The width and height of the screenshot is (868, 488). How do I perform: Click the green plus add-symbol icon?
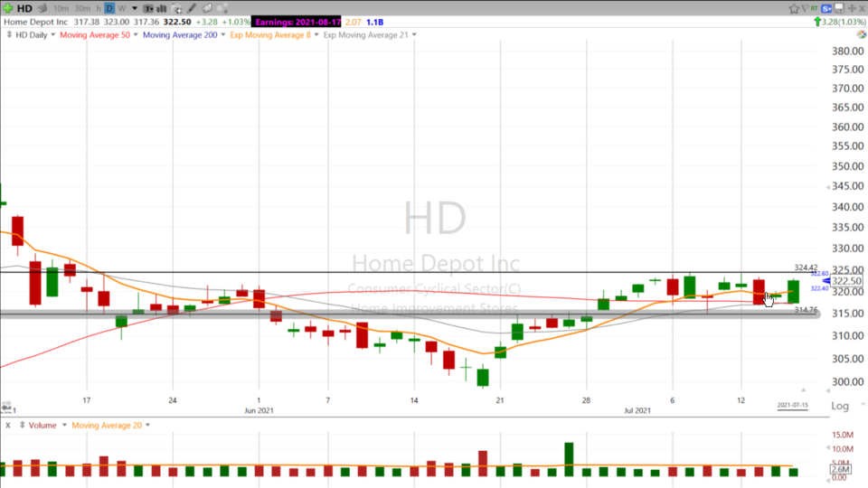[x=8, y=8]
